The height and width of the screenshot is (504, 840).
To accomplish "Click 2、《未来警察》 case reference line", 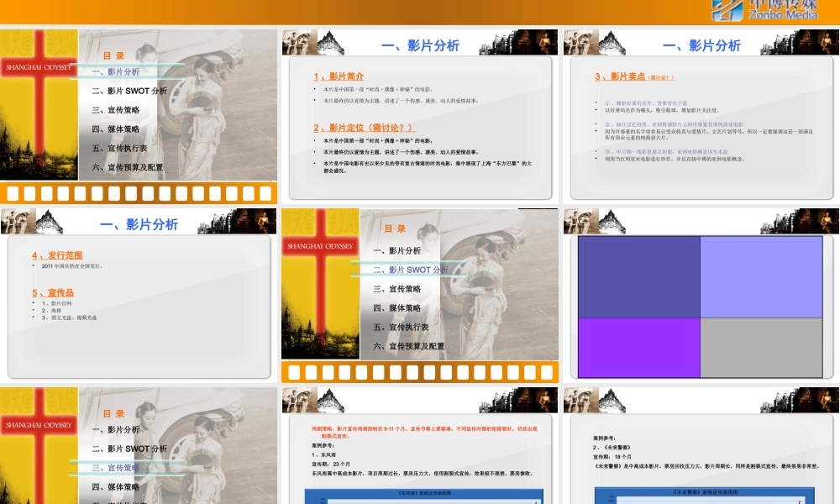I will (x=612, y=447).
